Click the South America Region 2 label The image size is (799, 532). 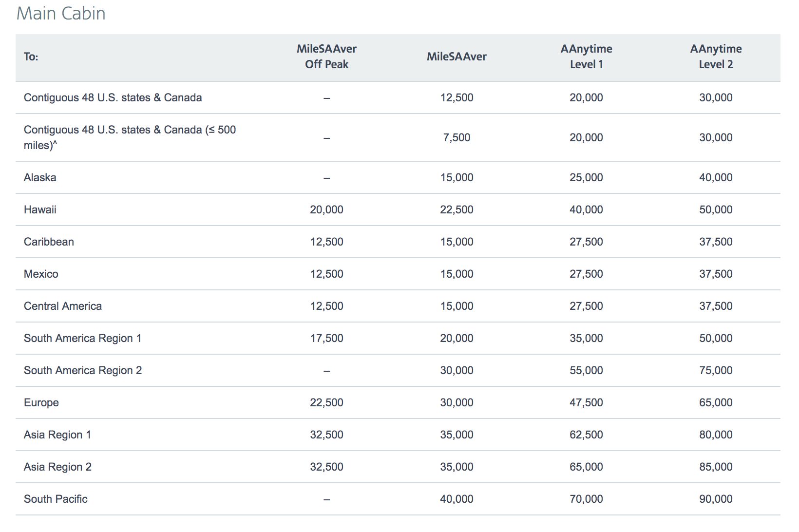[82, 370]
